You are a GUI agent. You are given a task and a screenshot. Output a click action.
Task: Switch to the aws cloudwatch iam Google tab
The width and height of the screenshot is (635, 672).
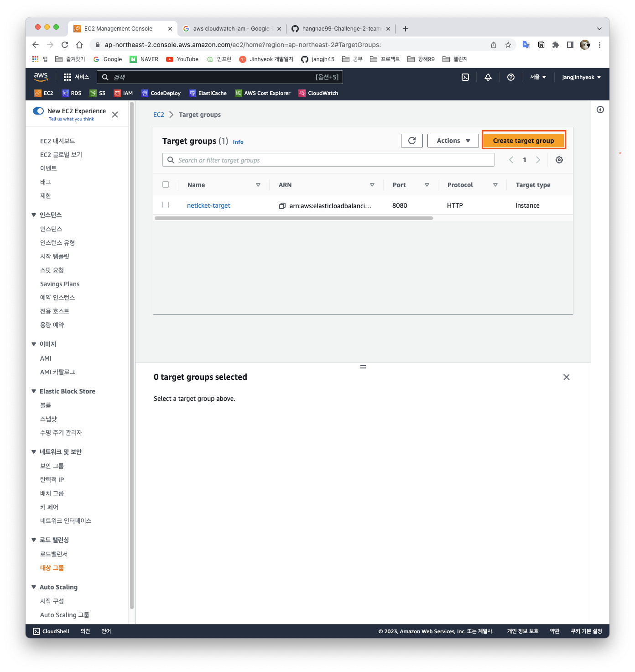click(x=231, y=28)
